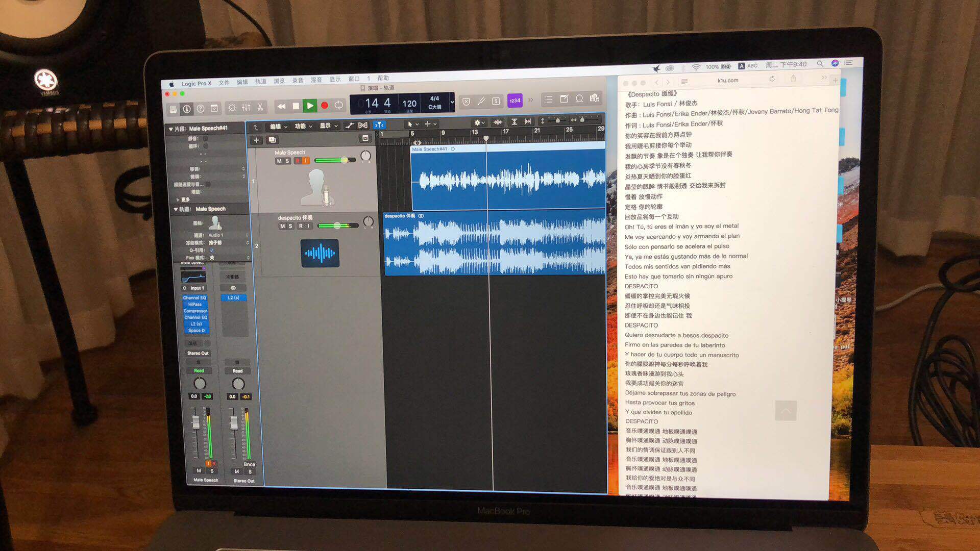The width and height of the screenshot is (980, 551).
Task: Show the Mixer sliders button
Action: tap(246, 107)
